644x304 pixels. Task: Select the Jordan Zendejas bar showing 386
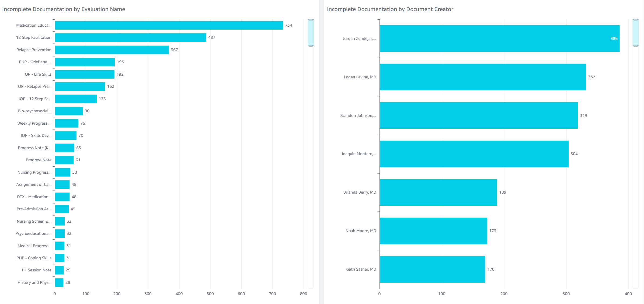499,39
